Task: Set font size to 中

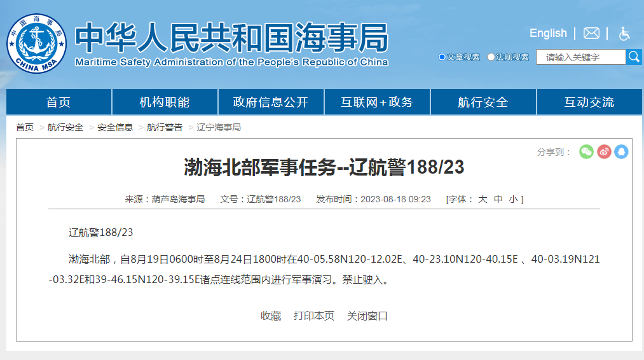Action: (498, 199)
